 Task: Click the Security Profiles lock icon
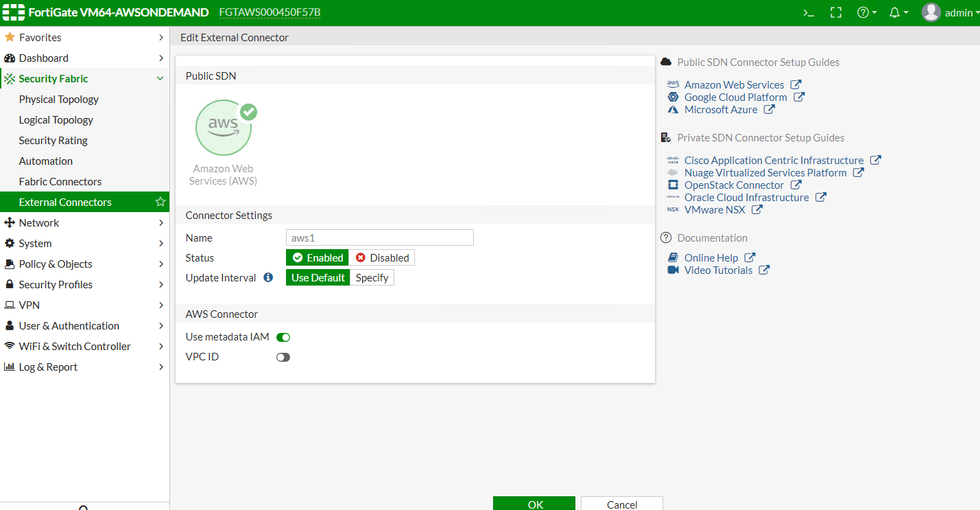point(10,284)
